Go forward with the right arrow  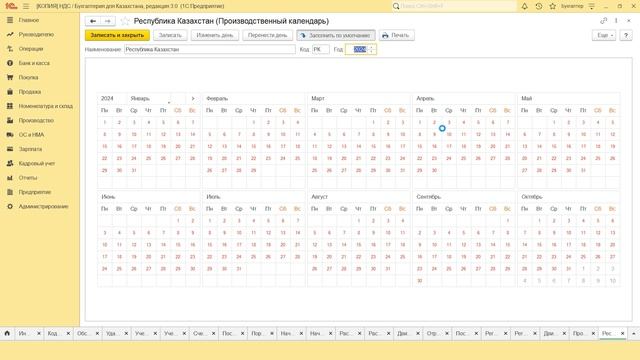click(107, 21)
